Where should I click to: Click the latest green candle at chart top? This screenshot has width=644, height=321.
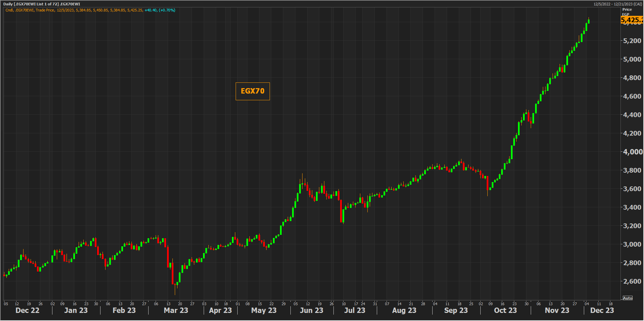[589, 21]
